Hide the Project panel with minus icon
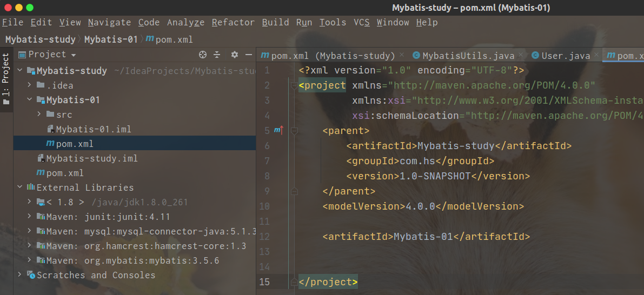This screenshot has height=295, width=644. tap(249, 55)
